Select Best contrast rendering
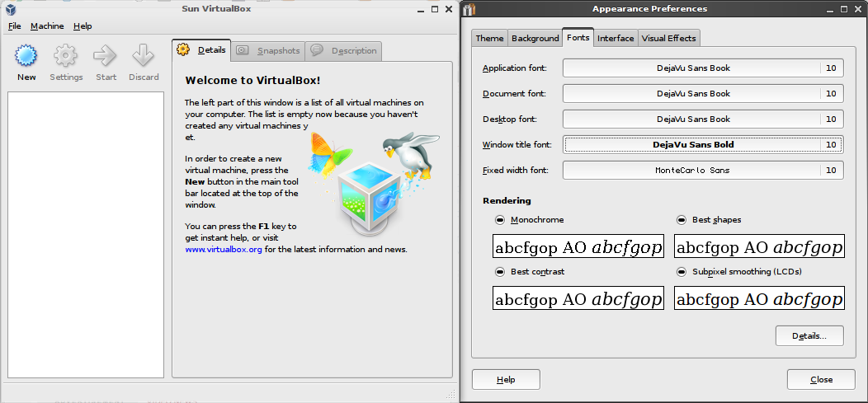Screen dimensions: 868x403 tap(500, 271)
